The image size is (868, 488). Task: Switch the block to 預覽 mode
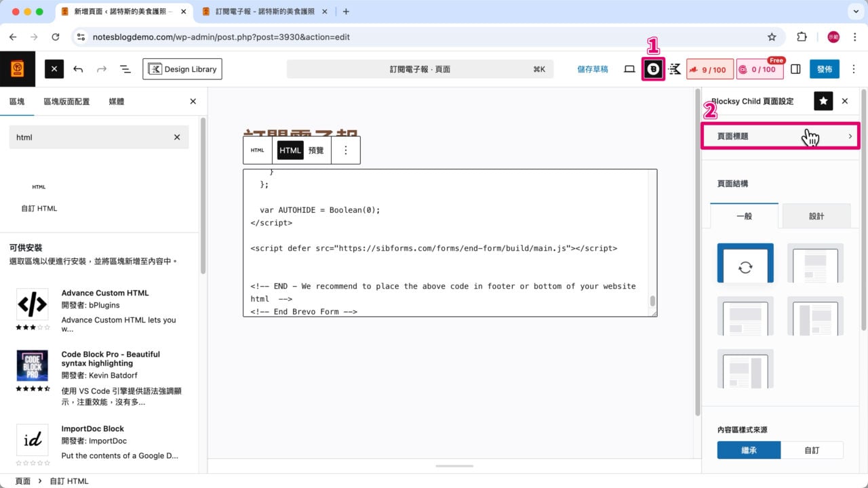315,150
